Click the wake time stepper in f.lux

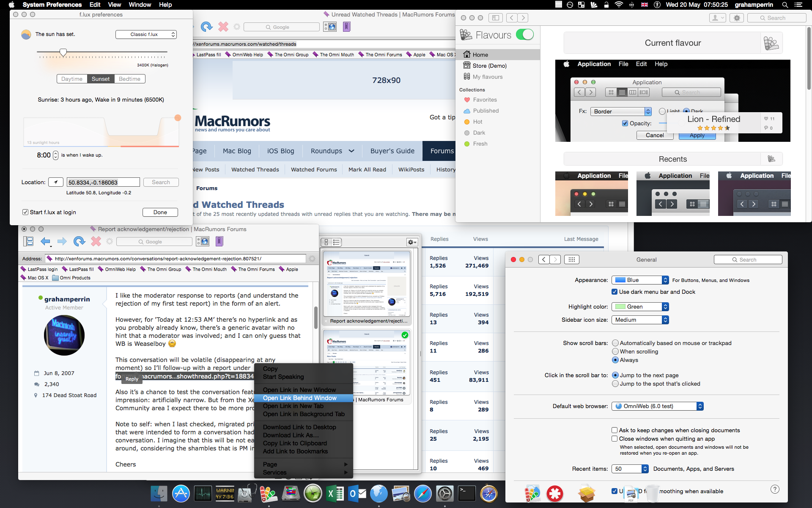55,155
